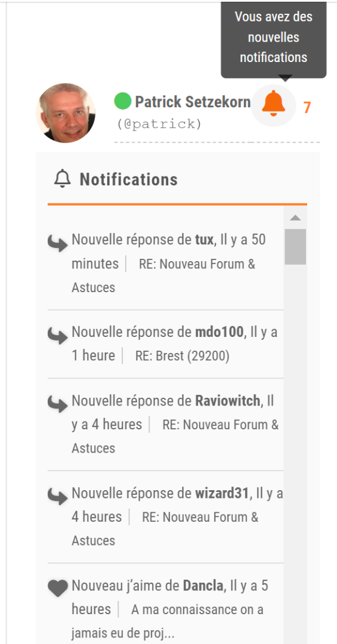The width and height of the screenshot is (337, 644).
Task: Click the username Raviowitch in notifications
Action: pyautogui.click(x=227, y=401)
